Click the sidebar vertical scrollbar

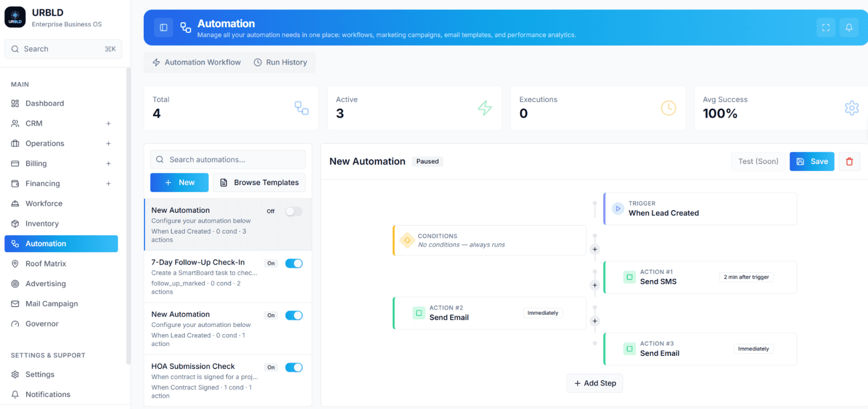[x=128, y=216]
